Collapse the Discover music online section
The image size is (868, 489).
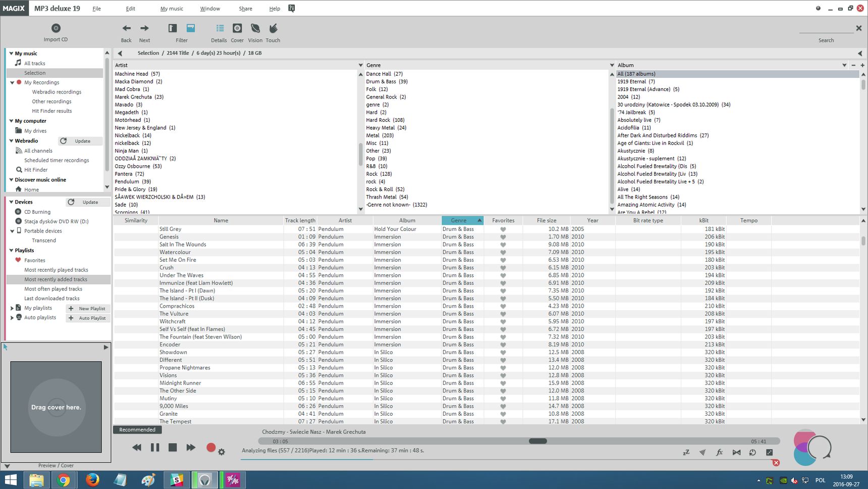pyautogui.click(x=11, y=179)
